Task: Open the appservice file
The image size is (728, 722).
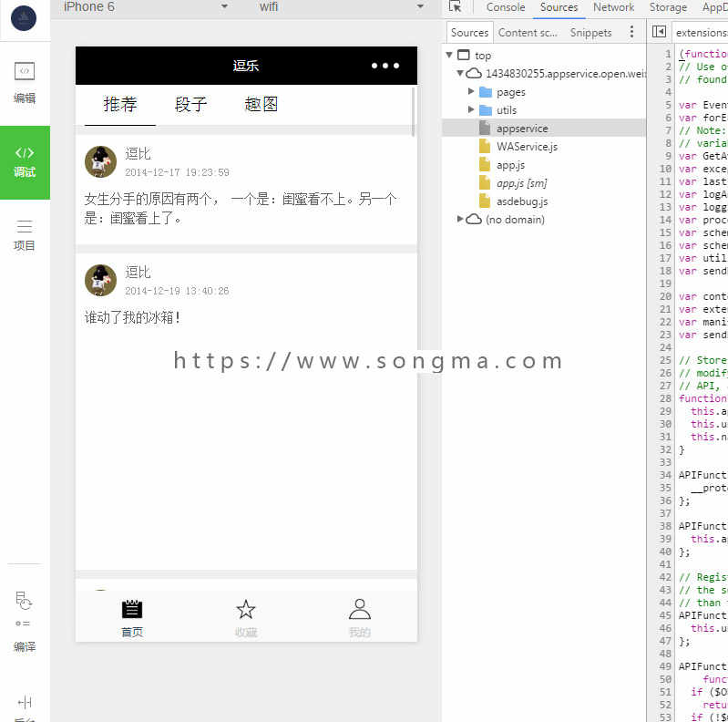Action: coord(522,129)
